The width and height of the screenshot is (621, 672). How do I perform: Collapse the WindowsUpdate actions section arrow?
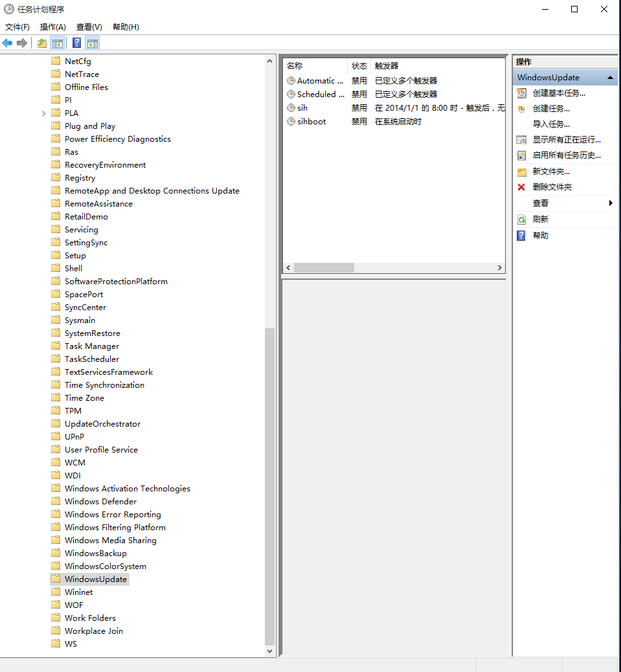pos(609,78)
